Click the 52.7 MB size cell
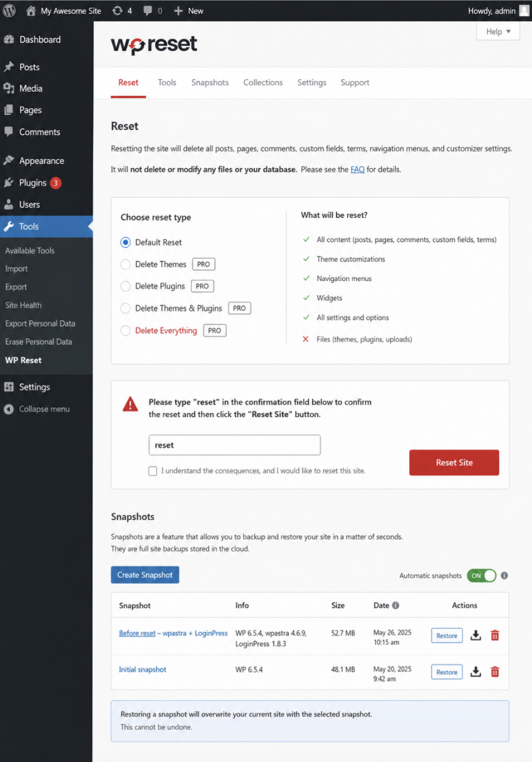This screenshot has height=762, width=532. (x=343, y=633)
